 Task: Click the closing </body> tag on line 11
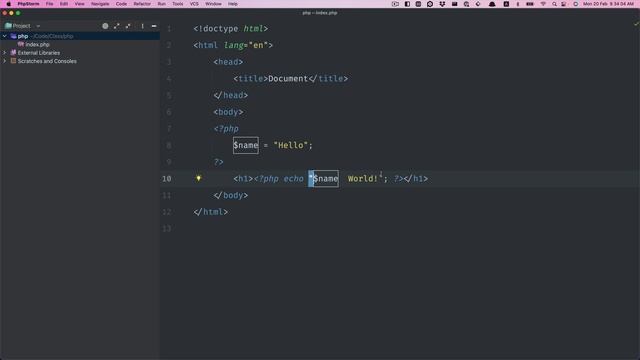click(231, 195)
